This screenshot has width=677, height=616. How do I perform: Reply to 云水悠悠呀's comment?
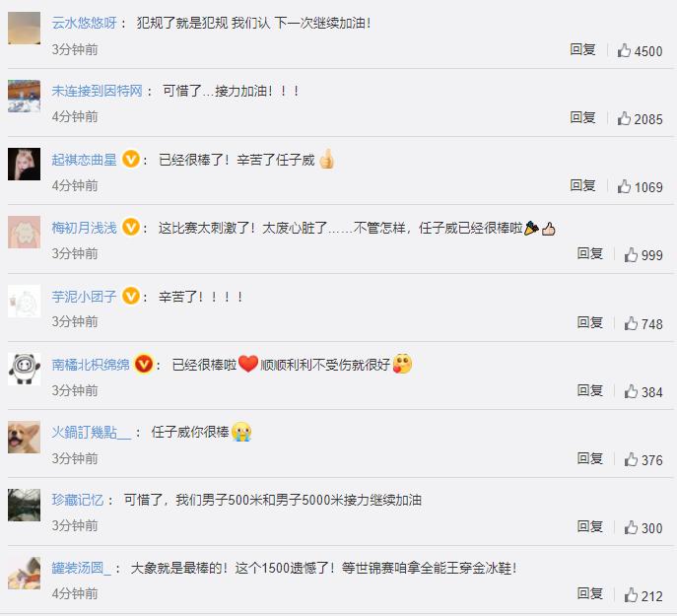pyautogui.click(x=582, y=49)
